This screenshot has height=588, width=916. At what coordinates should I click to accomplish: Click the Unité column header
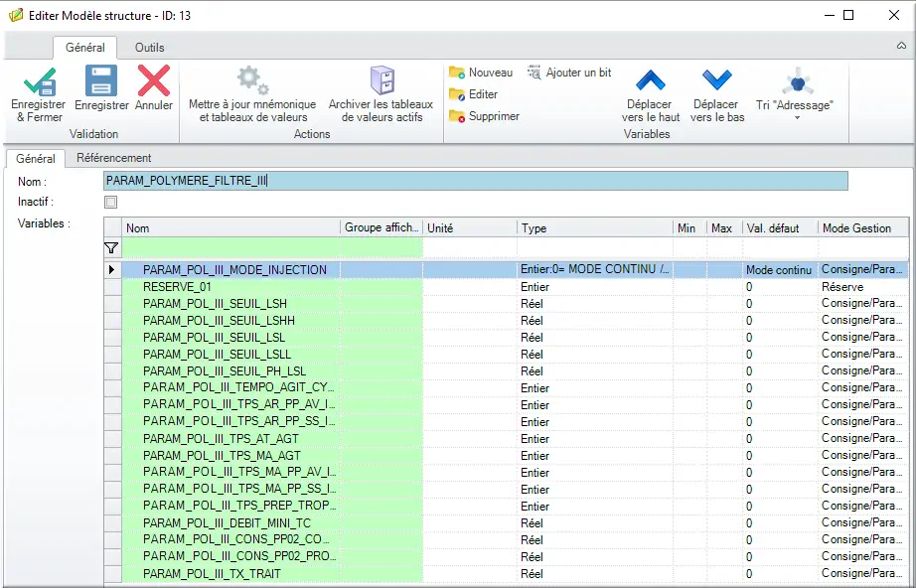click(x=470, y=227)
